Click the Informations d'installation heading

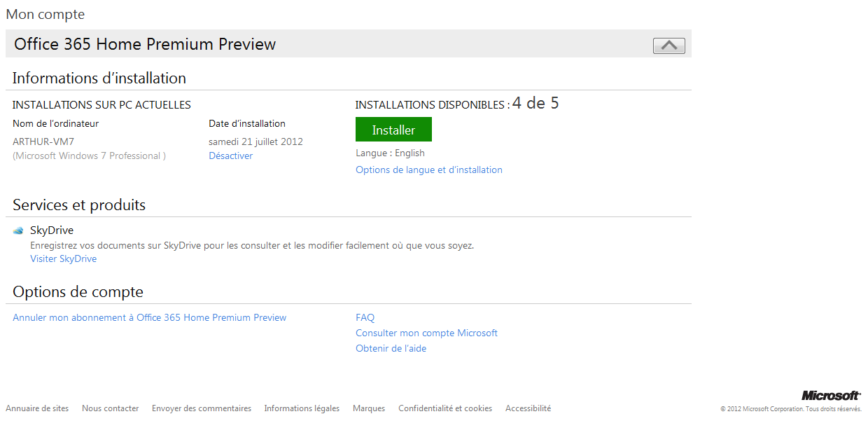(x=99, y=78)
